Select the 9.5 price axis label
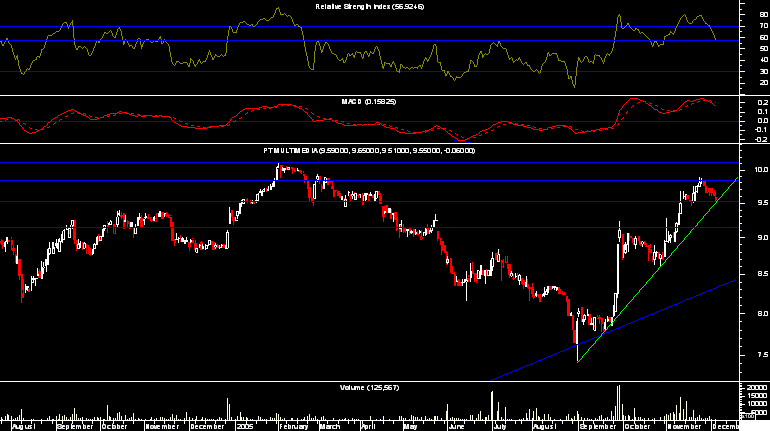This screenshot has width=770, height=431. coord(762,203)
